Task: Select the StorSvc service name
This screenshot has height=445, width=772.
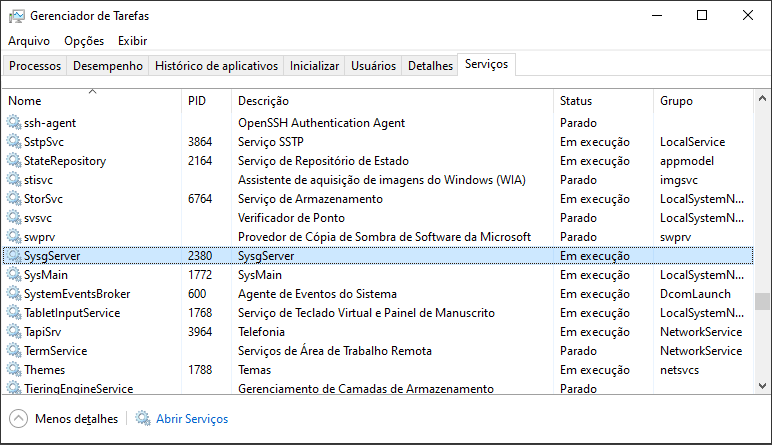Action: coord(43,199)
